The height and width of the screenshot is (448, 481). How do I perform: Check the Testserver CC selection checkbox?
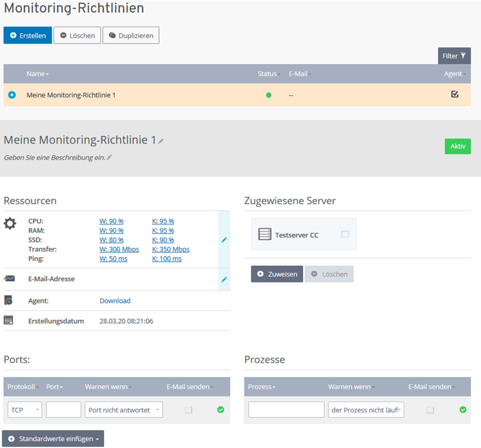tap(344, 233)
